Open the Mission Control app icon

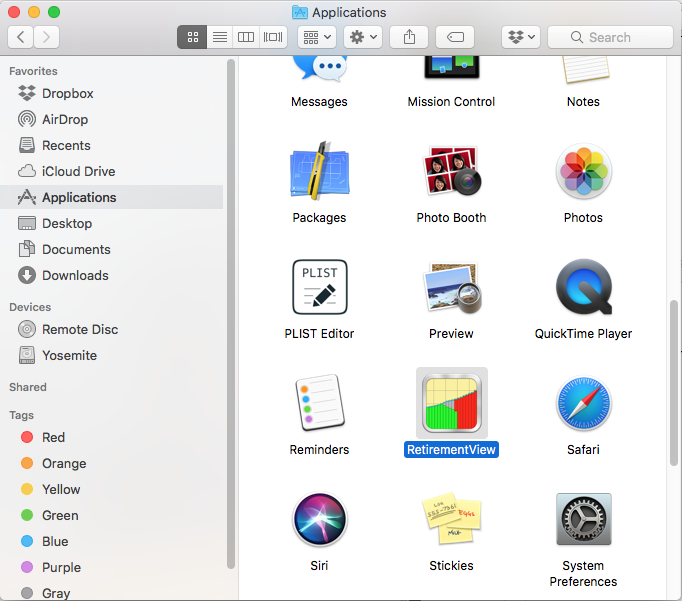tap(451, 67)
